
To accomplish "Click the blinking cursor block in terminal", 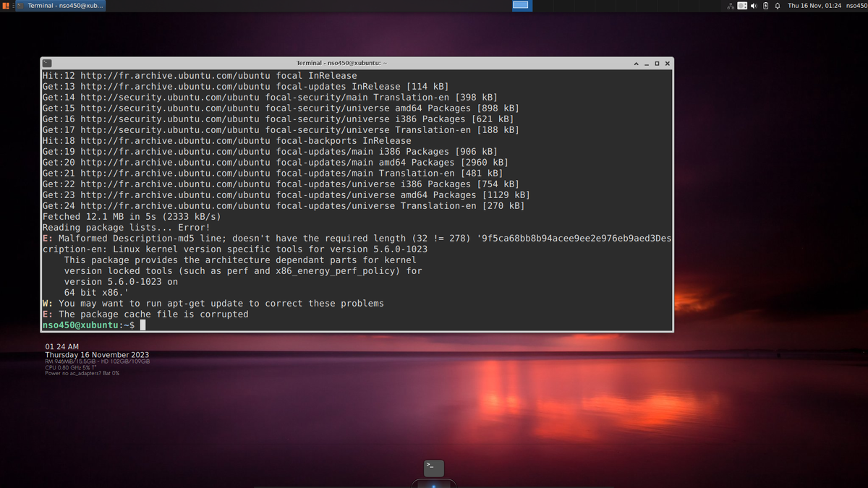I will (142, 325).
